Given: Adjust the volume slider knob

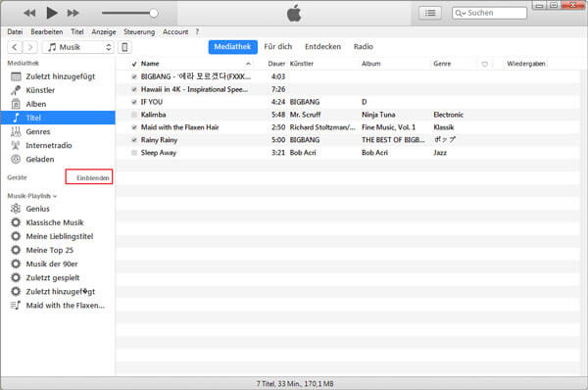Looking at the screenshot, I should tap(154, 13).
